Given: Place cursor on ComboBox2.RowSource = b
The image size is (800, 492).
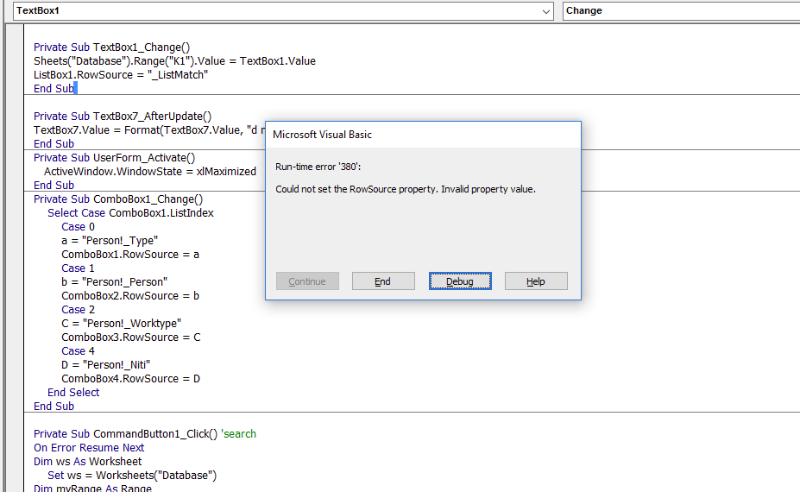Looking at the screenshot, I should pos(130,296).
